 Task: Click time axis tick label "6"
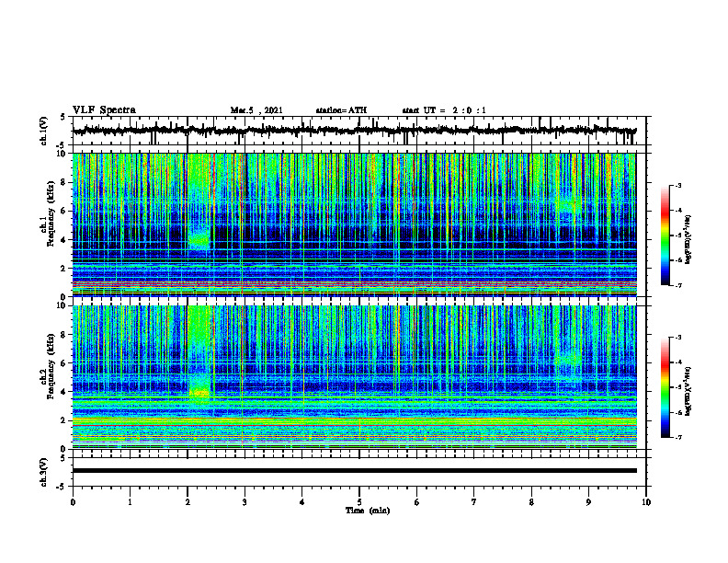[417, 502]
